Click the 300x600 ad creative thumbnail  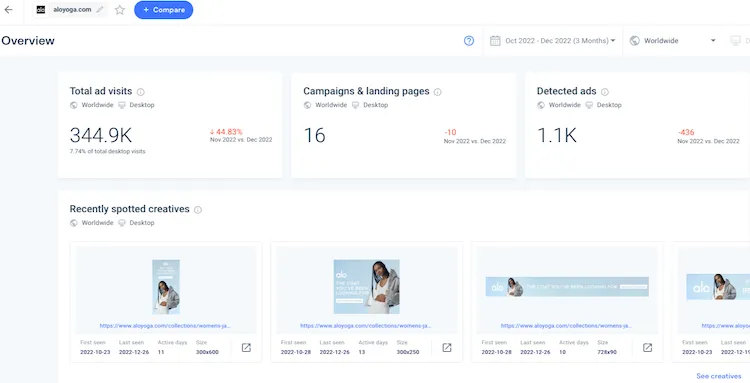point(166,286)
